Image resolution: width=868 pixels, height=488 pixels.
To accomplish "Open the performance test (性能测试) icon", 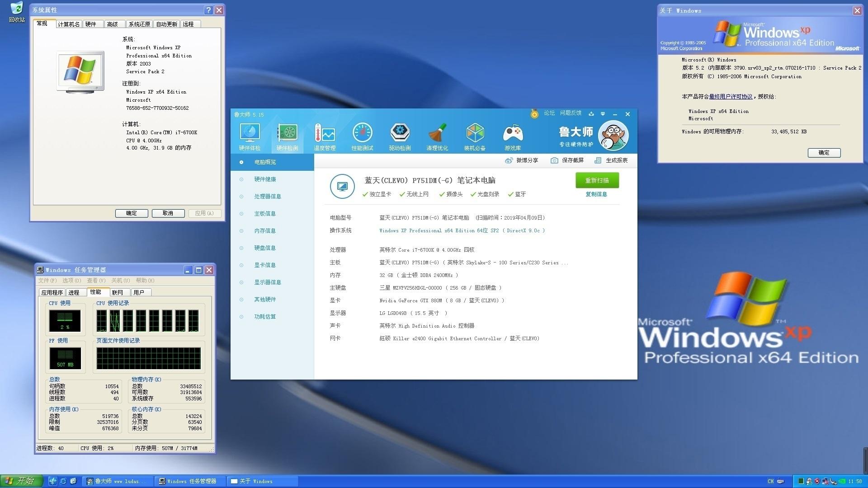I will [362, 133].
